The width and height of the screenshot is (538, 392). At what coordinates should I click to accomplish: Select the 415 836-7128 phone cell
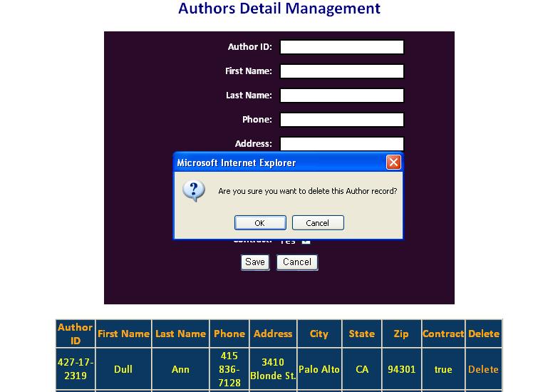(229, 369)
